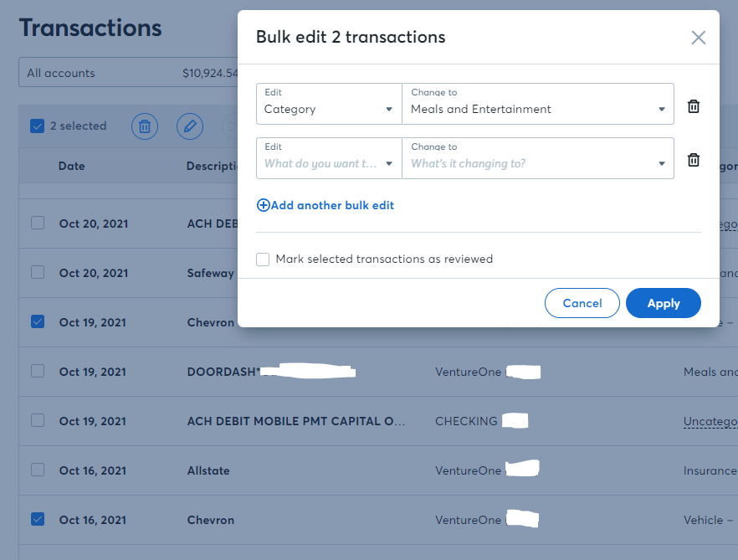Select the DOORDASH transaction checkbox
Screen dimensions: 738x560
38,371
